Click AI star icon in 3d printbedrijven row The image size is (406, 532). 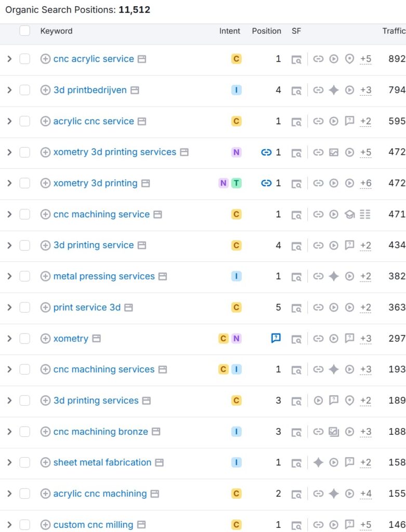click(334, 90)
